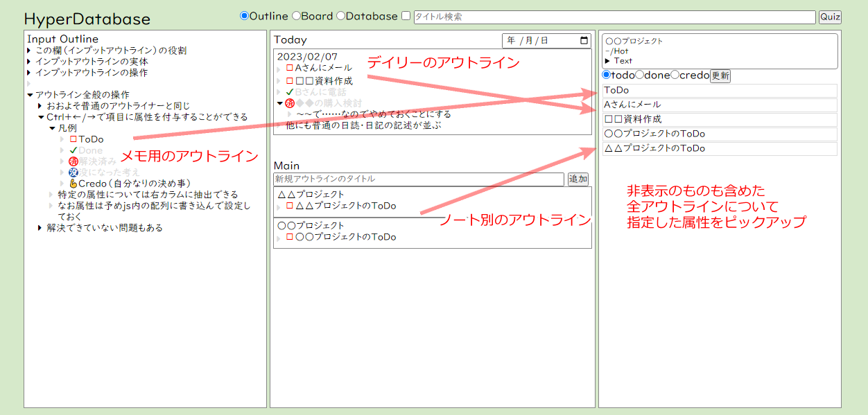
Task: Click the 他にも普通の日誌・日記の記述が並ぶ line
Action: point(363,125)
